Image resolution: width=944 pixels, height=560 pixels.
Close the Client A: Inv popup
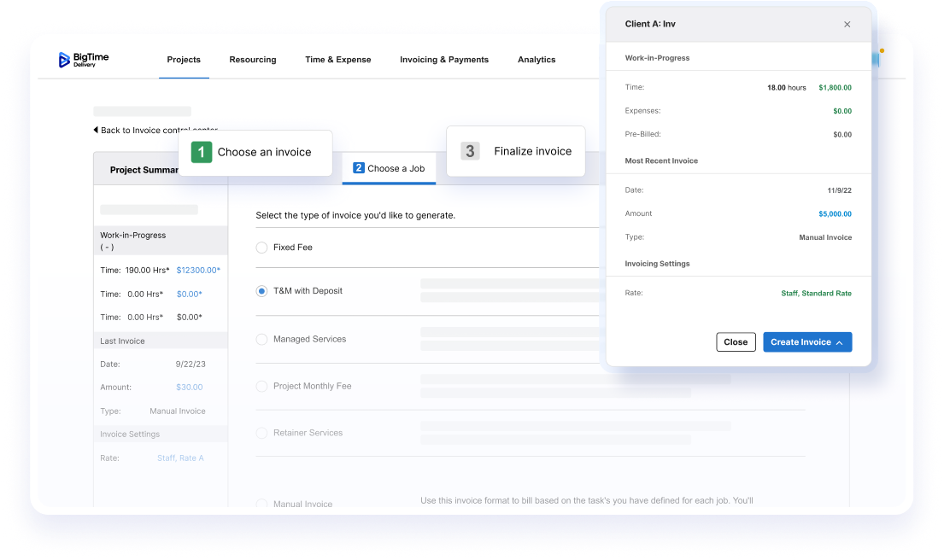tap(847, 25)
